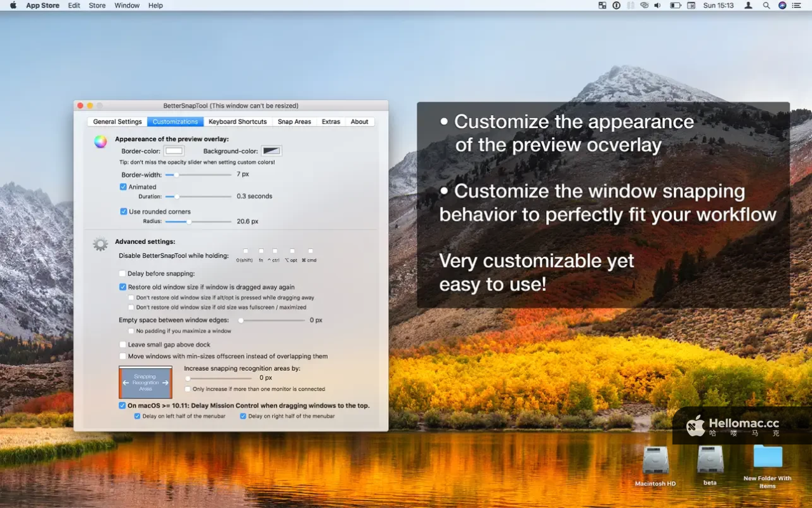Check the shift modifier checkbox

(x=246, y=251)
